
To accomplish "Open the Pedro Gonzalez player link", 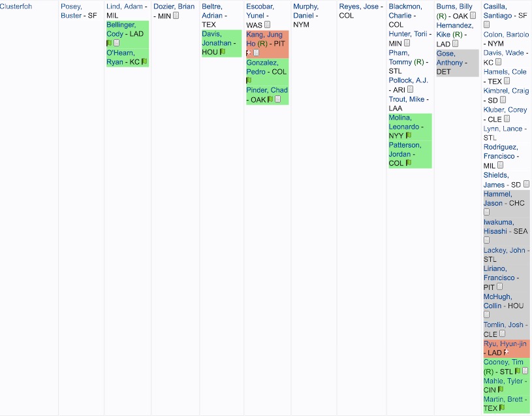I will click(x=262, y=67).
